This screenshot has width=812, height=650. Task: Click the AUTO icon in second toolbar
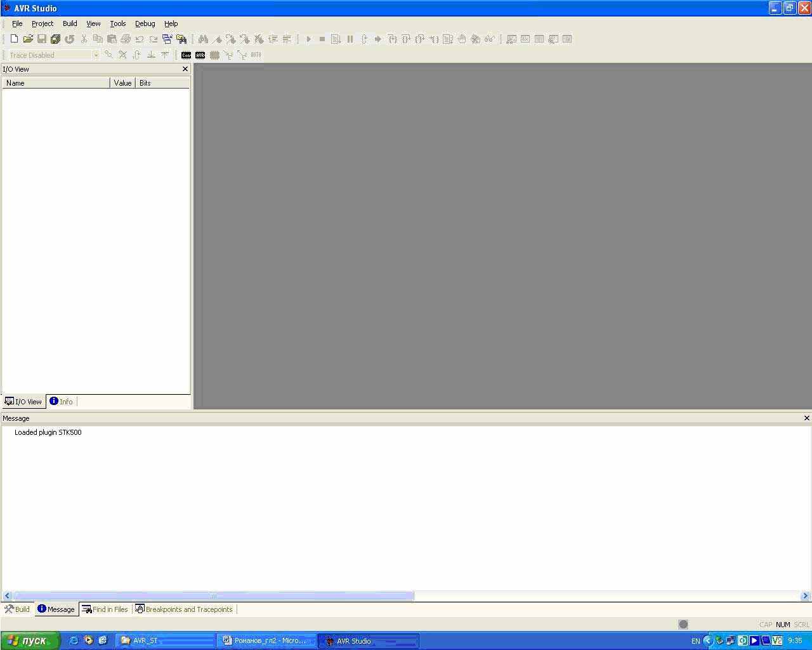point(256,55)
